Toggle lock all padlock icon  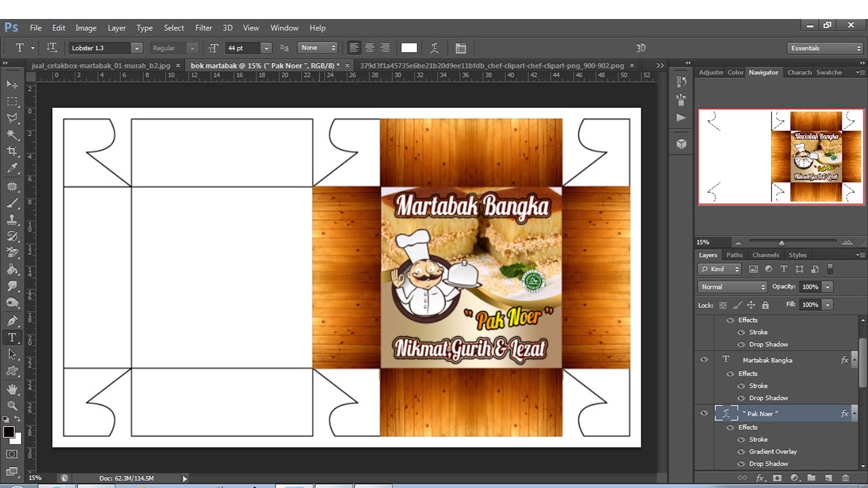pos(765,305)
